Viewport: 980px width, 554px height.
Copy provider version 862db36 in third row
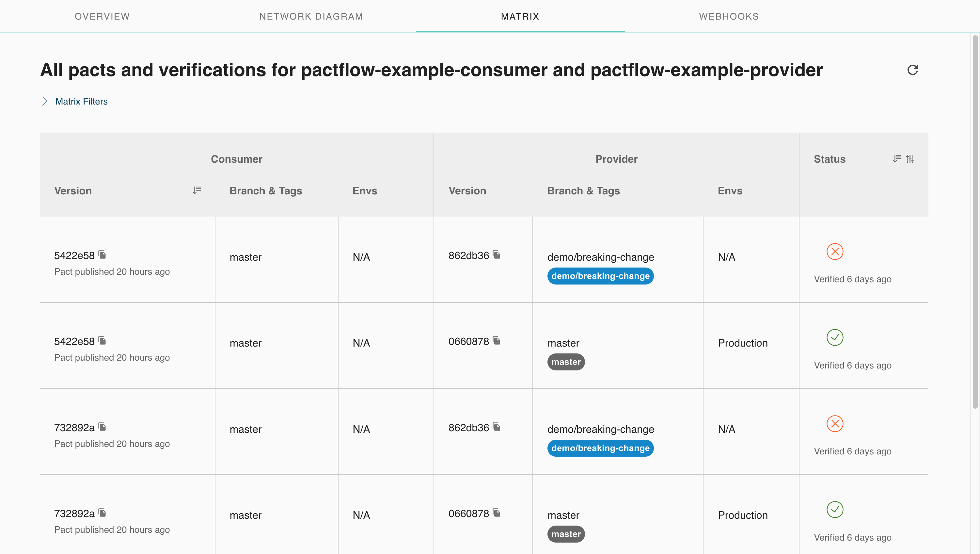pyautogui.click(x=497, y=427)
